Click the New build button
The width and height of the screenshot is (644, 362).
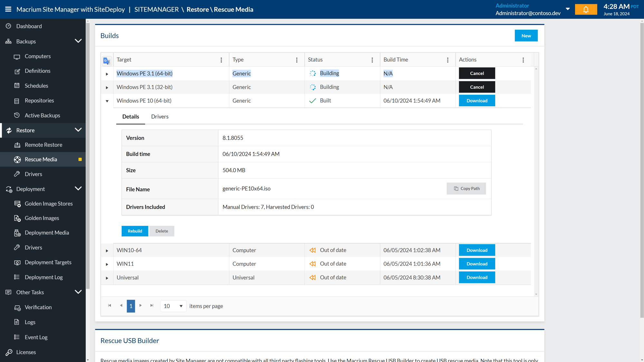click(526, 36)
